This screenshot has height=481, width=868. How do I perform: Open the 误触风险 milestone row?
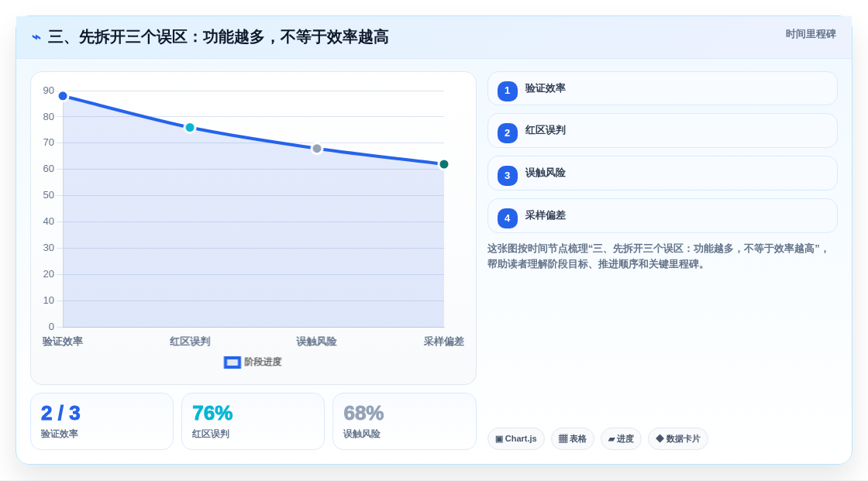(x=662, y=174)
